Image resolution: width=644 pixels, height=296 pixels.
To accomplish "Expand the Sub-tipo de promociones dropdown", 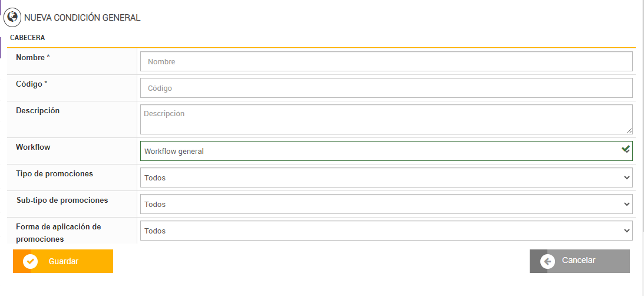I will (386, 204).
